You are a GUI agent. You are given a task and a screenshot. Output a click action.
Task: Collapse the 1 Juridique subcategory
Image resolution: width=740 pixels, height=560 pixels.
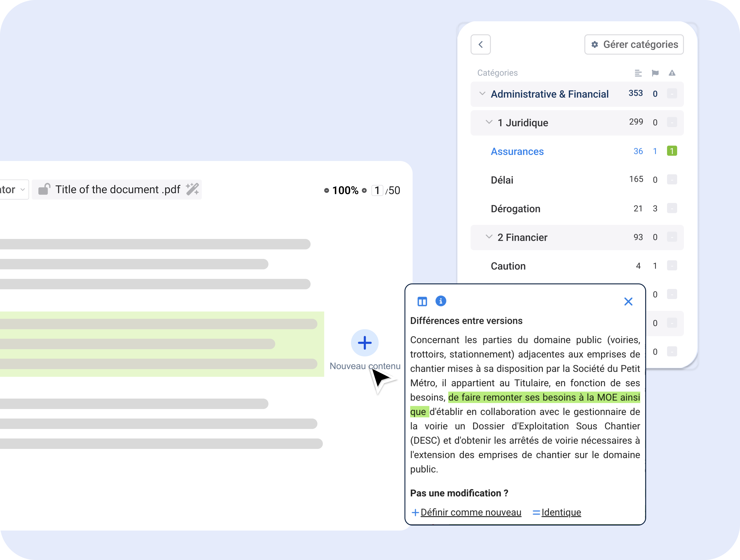489,122
